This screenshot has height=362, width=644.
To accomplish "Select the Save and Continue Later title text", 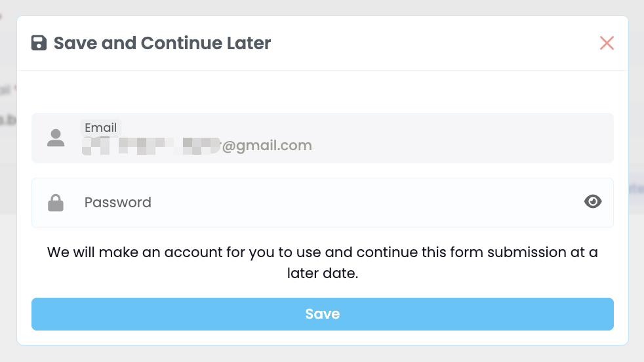I will (x=162, y=43).
